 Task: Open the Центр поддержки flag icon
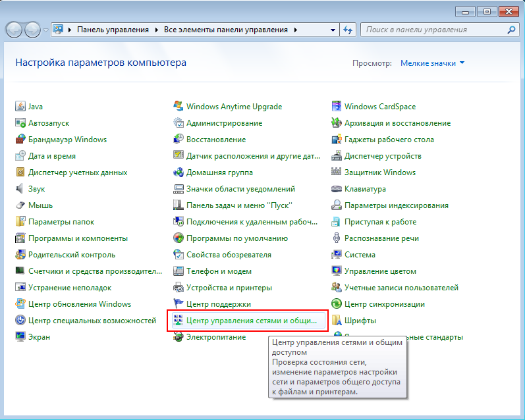[x=178, y=303]
